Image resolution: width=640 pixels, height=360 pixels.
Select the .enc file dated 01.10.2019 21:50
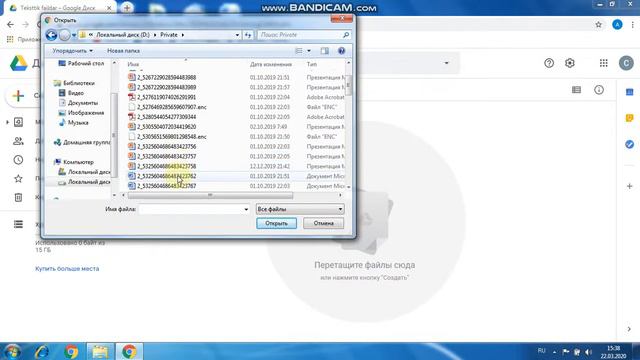[236, 137]
